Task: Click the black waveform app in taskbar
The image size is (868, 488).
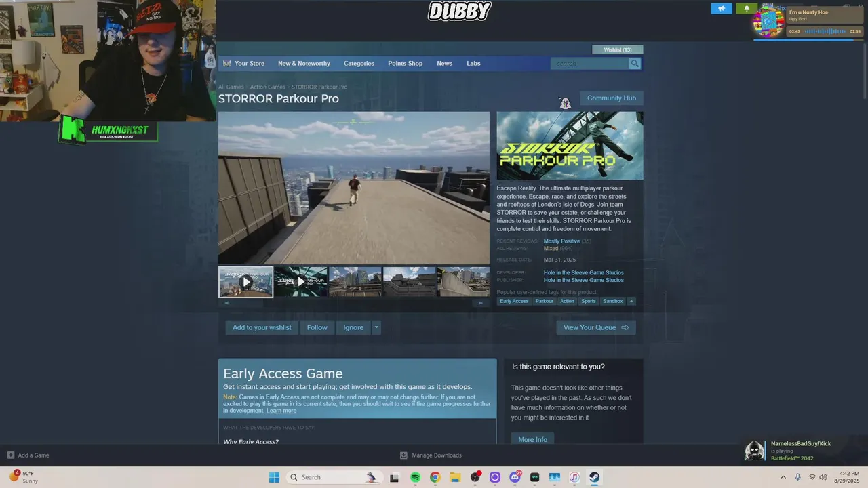Action: (534, 477)
